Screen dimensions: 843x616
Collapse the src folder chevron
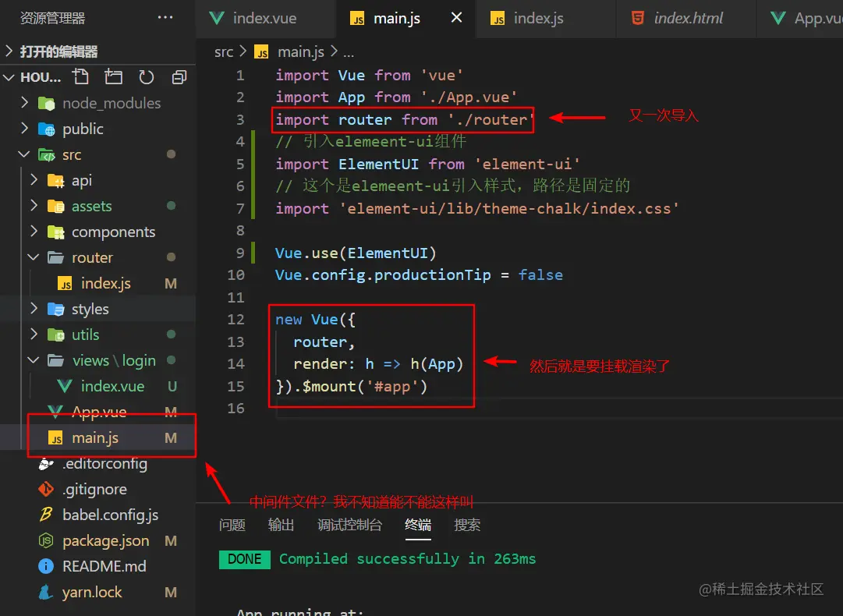coord(24,154)
